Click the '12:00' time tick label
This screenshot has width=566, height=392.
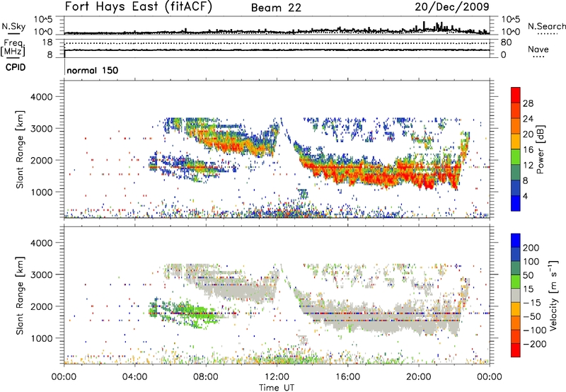coord(277,377)
